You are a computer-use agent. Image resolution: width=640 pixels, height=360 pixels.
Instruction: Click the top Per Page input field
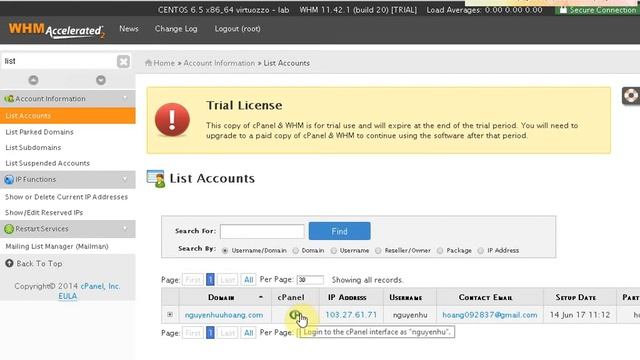click(x=310, y=280)
